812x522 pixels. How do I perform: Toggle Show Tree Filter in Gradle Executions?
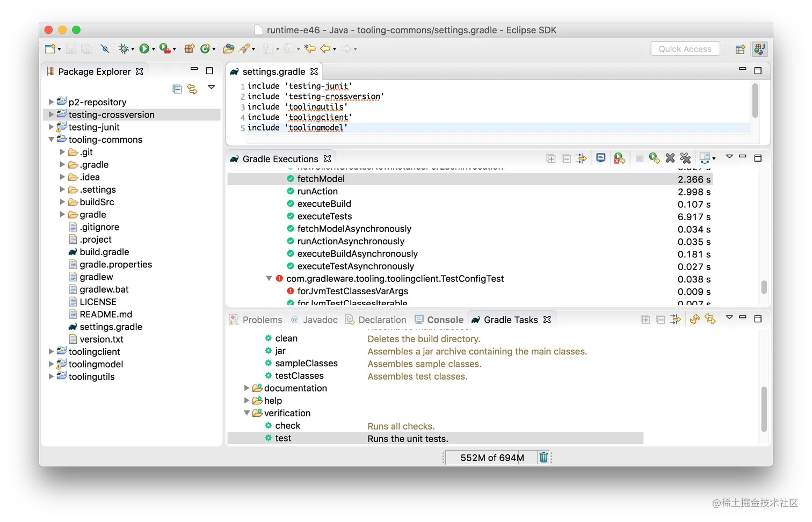581,158
